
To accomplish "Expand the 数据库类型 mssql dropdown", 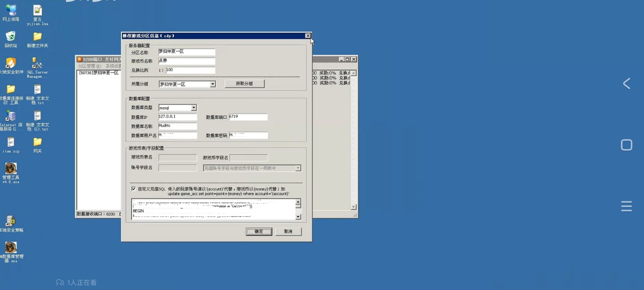I will pyautogui.click(x=194, y=108).
